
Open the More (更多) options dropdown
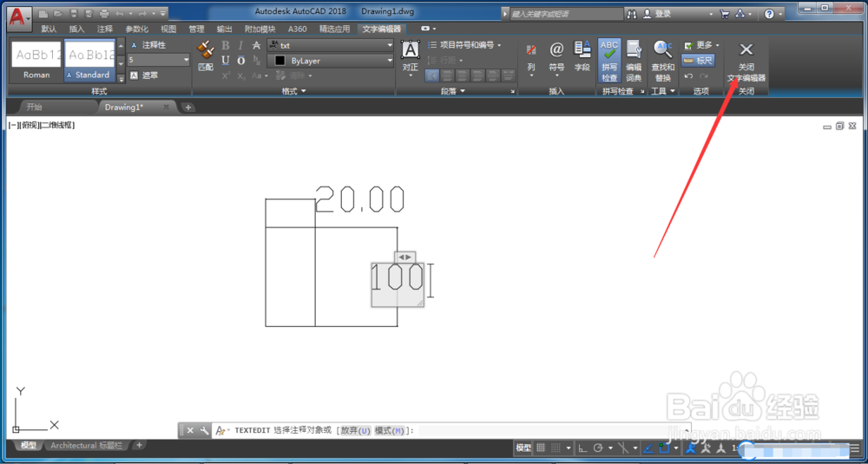tap(700, 45)
